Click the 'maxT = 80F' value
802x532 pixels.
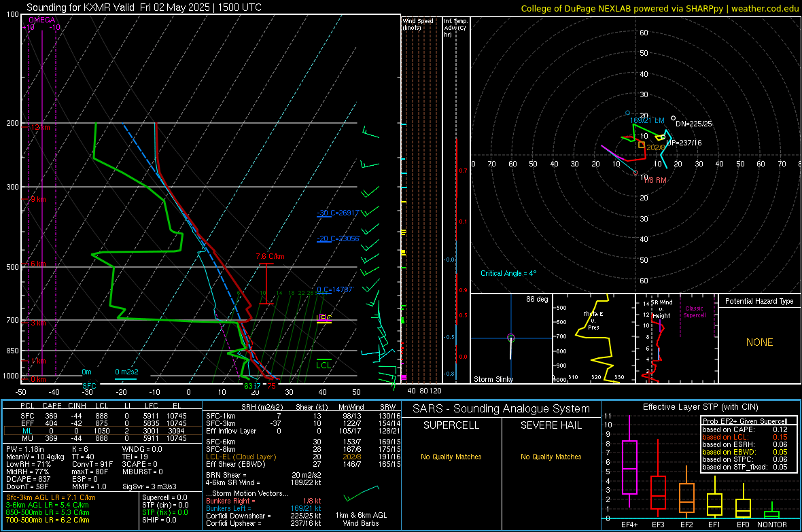tap(90, 472)
